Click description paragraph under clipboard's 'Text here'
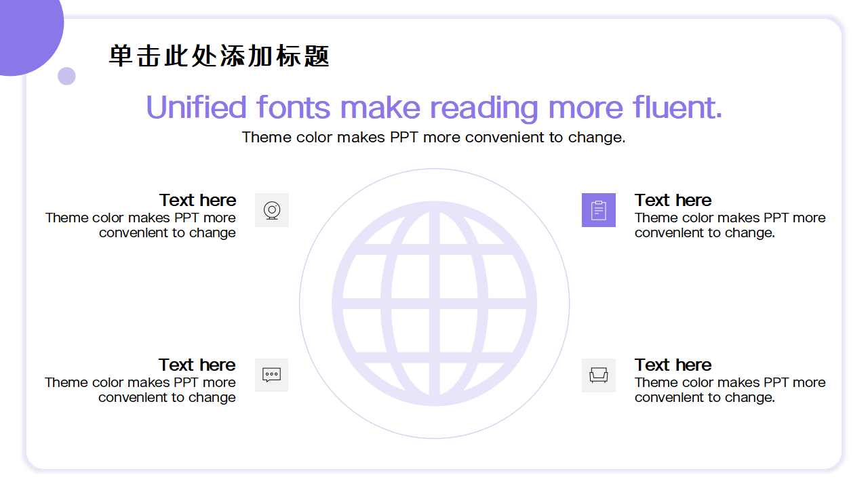This screenshot has height=488, width=868. click(730, 225)
